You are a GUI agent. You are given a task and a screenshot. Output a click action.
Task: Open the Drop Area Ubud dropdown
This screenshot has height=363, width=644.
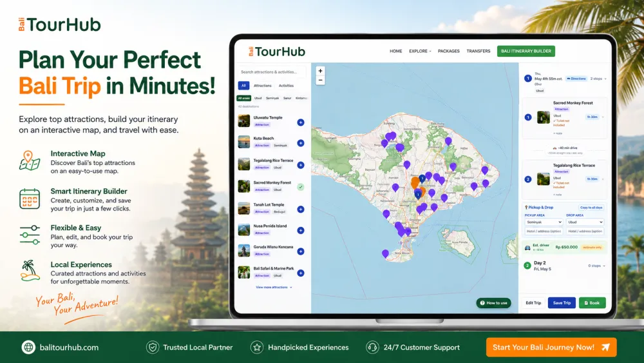point(585,222)
